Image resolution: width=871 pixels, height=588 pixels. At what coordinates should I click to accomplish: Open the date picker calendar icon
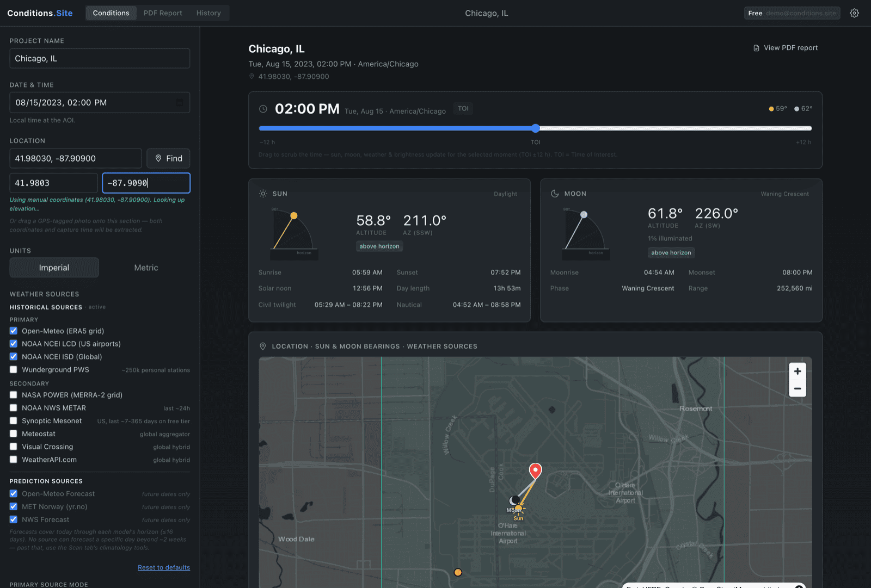coord(179,103)
